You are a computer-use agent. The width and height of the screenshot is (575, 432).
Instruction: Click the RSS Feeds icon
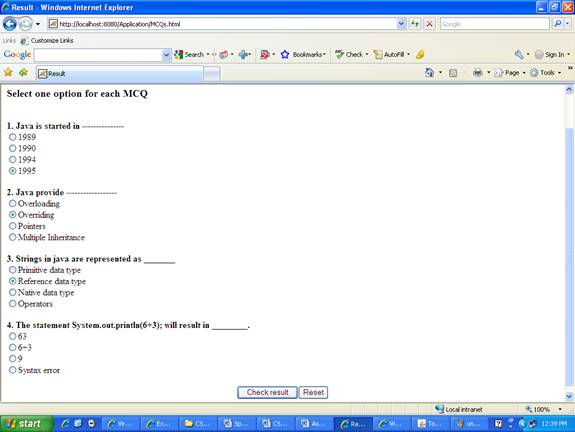tap(453, 73)
